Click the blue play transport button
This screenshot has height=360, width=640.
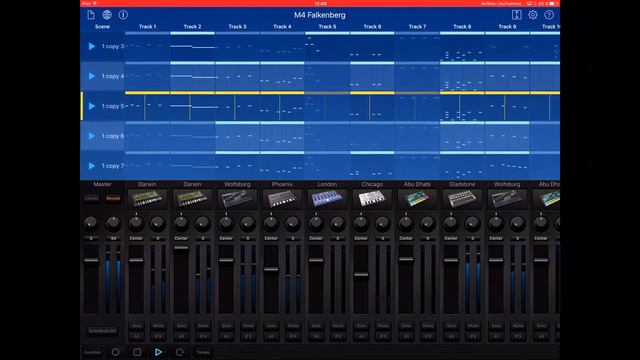pyautogui.click(x=158, y=352)
